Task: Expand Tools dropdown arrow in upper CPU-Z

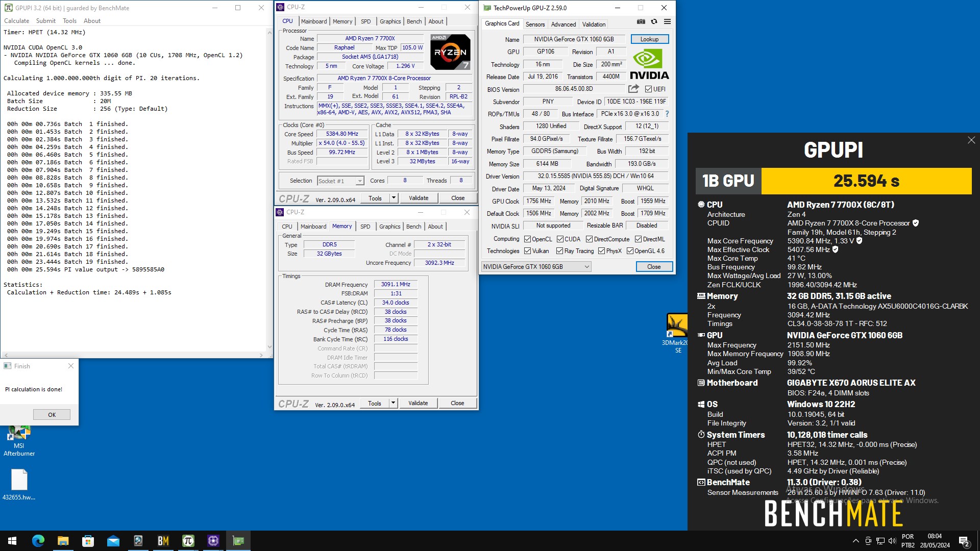Action: coord(394,198)
